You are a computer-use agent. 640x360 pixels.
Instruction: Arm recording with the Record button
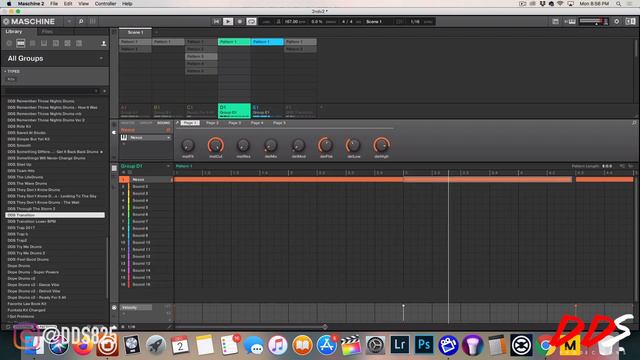pos(240,22)
